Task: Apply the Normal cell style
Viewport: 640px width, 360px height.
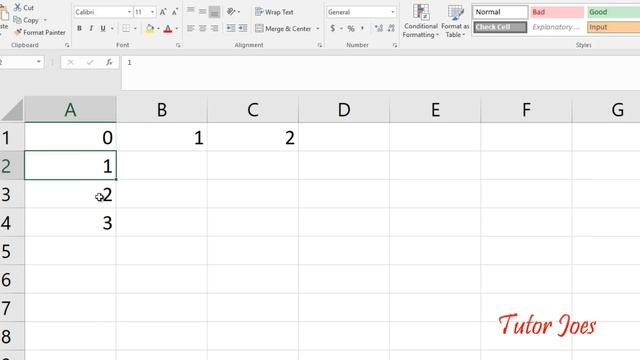Action: tap(500, 12)
